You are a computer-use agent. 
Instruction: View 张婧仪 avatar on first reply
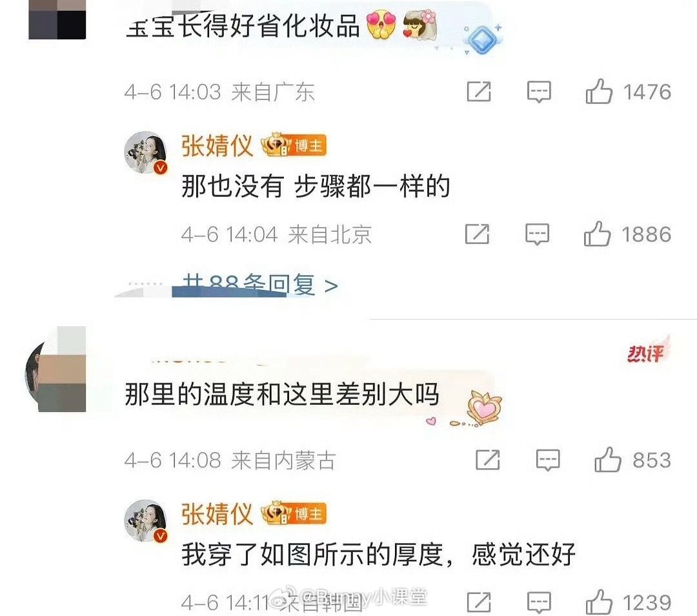145,152
